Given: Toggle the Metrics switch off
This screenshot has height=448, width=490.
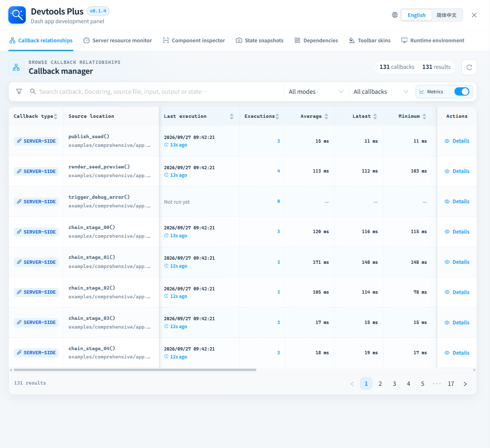Looking at the screenshot, I should [462, 92].
